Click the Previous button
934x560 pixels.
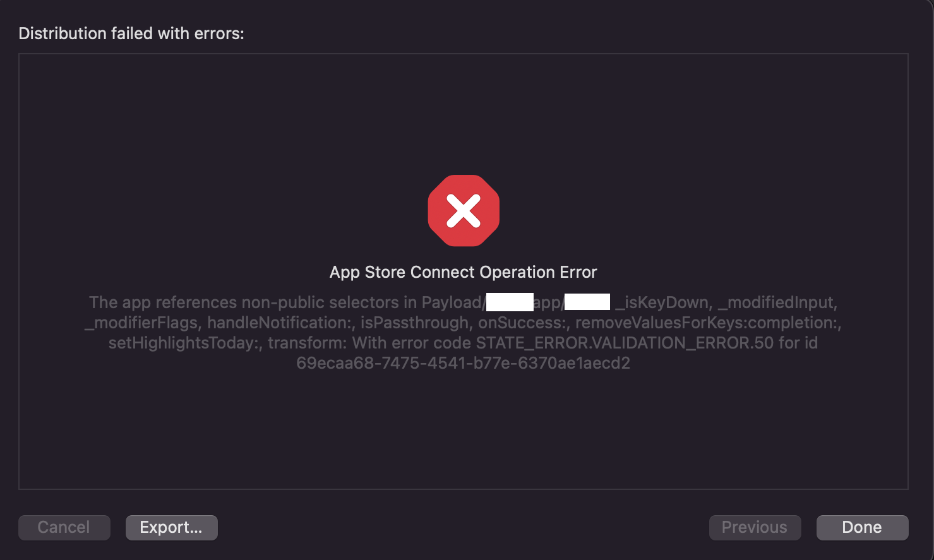click(755, 527)
